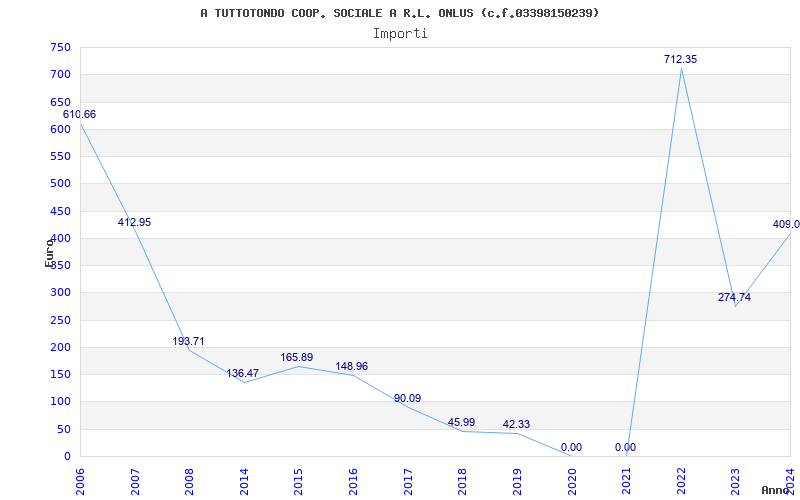This screenshot has width=800, height=500.
Task: Click the 2017 x-axis year label
Action: coord(408,483)
